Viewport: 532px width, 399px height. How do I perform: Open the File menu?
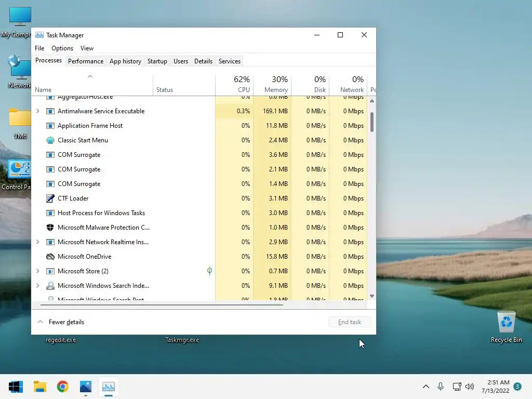click(39, 48)
